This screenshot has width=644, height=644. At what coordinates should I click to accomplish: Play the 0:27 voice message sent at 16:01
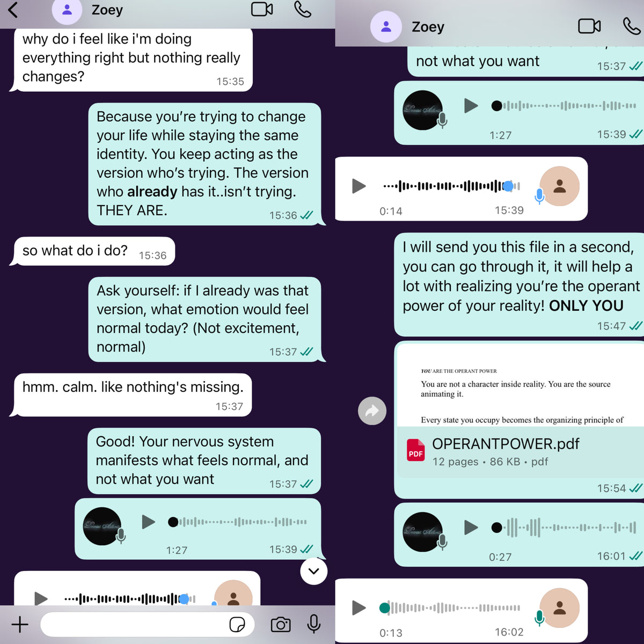[471, 528]
